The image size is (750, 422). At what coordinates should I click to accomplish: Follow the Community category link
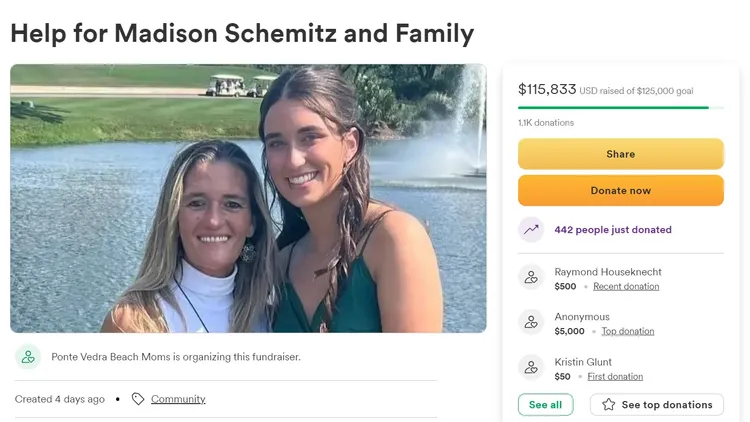(x=178, y=399)
